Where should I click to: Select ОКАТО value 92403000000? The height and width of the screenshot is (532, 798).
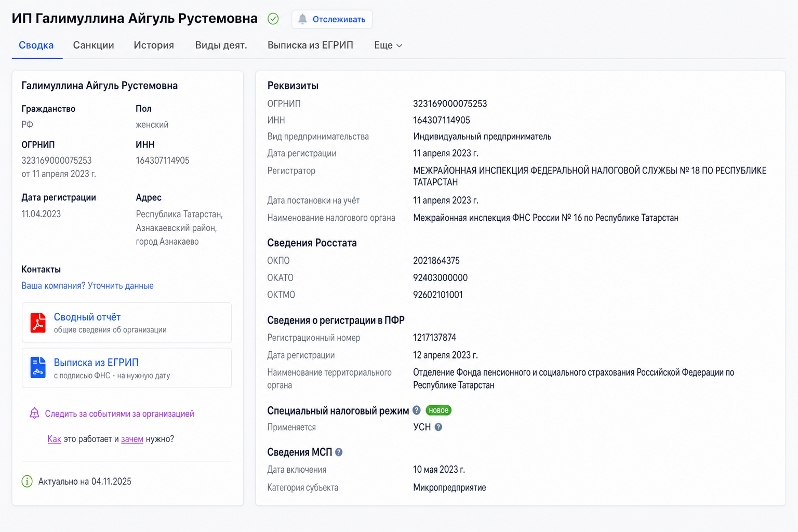coord(441,278)
